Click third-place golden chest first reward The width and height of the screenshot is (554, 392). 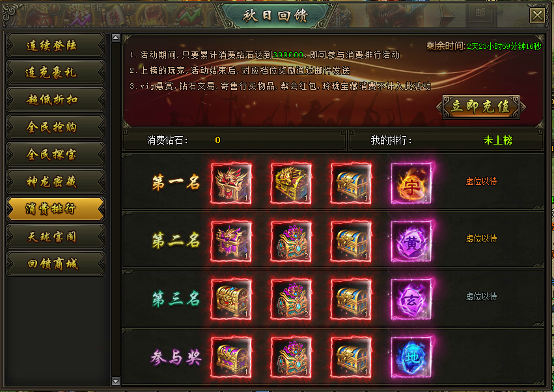(231, 300)
